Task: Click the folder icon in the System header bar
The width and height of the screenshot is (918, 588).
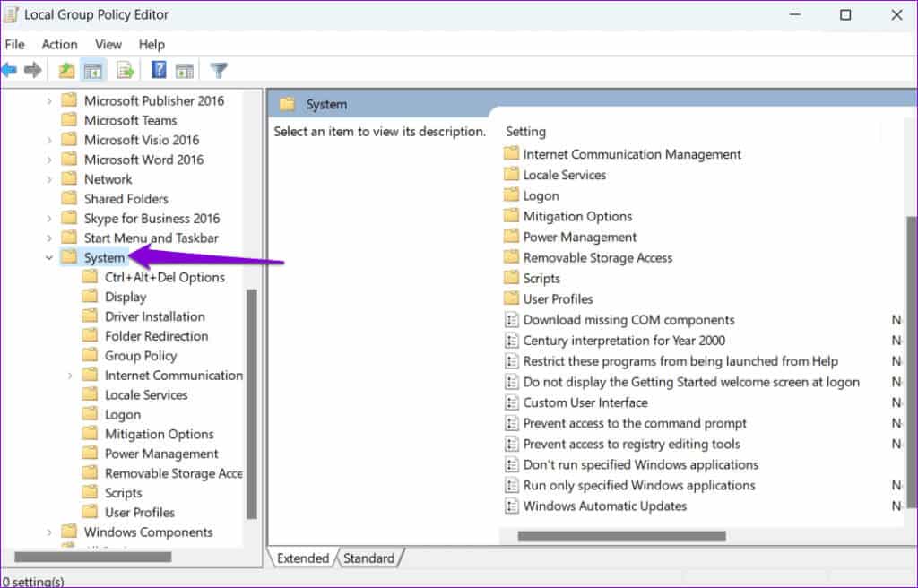Action: pyautogui.click(x=287, y=104)
